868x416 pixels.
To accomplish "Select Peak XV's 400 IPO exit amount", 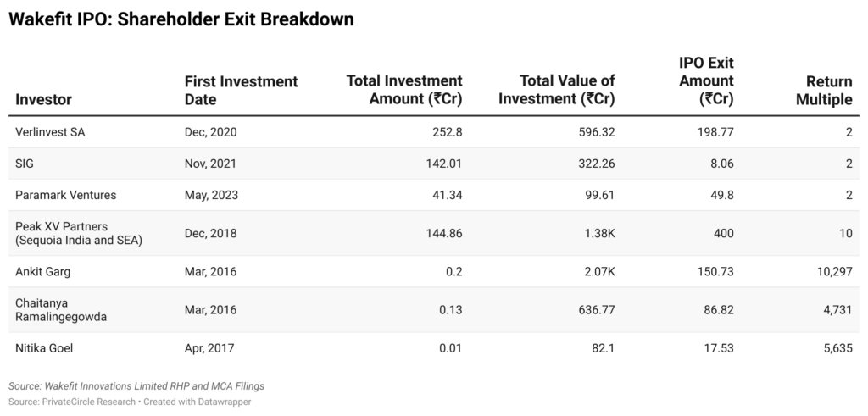I will pos(723,233).
